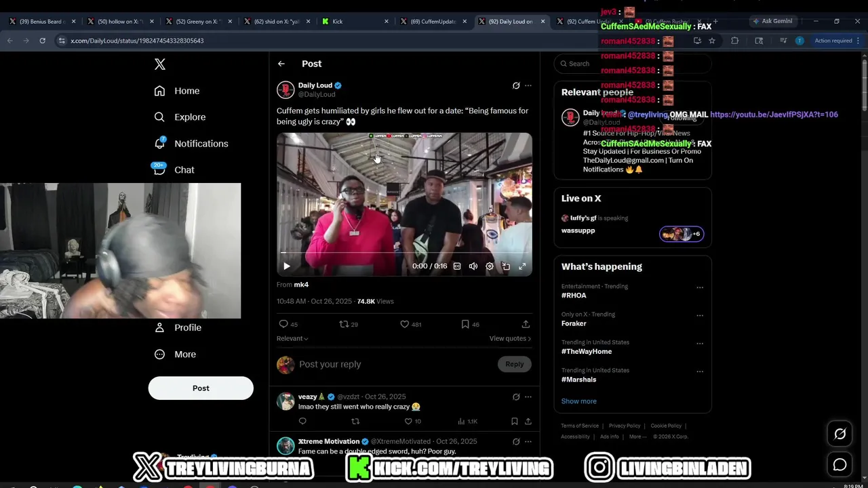Like the post with 481 likes
Image resolution: width=868 pixels, height=488 pixels.
[x=410, y=325]
